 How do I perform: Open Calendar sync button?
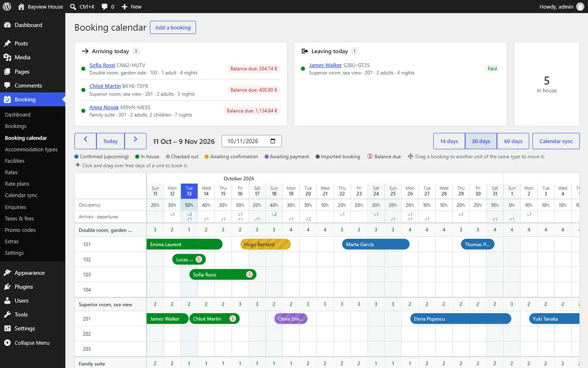coord(556,141)
